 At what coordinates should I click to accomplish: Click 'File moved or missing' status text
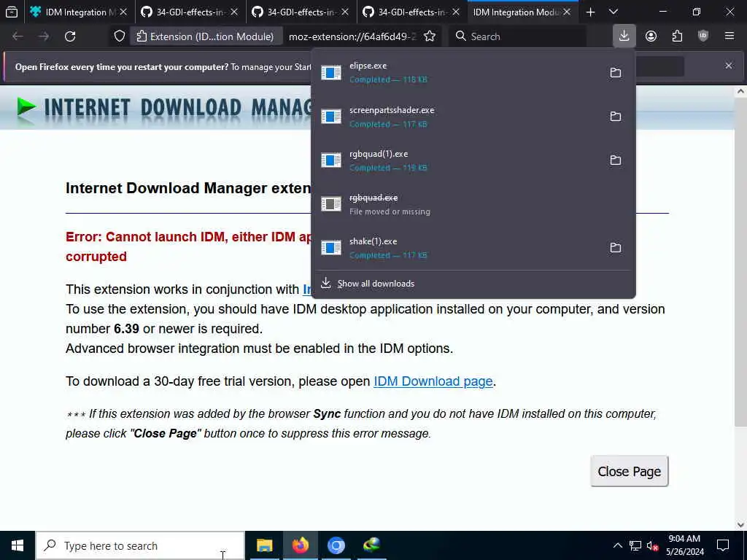click(x=390, y=211)
